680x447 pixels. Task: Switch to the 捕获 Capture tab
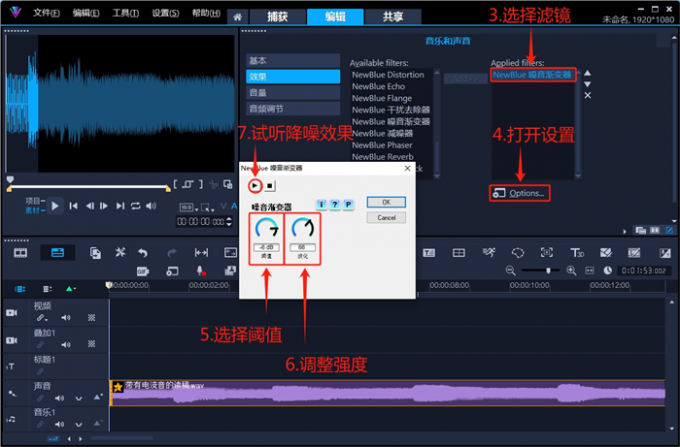(278, 17)
